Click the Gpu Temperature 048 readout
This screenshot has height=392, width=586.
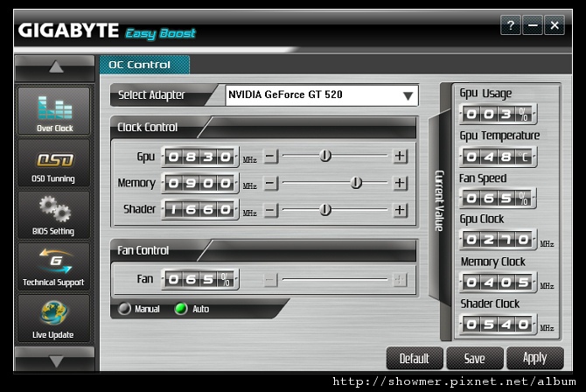(498, 157)
